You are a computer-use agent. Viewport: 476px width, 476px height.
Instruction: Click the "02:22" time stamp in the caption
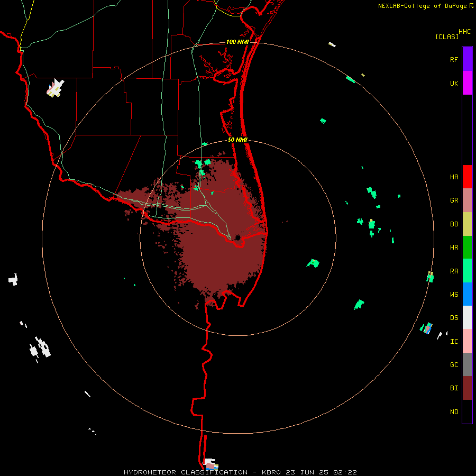point(344,472)
